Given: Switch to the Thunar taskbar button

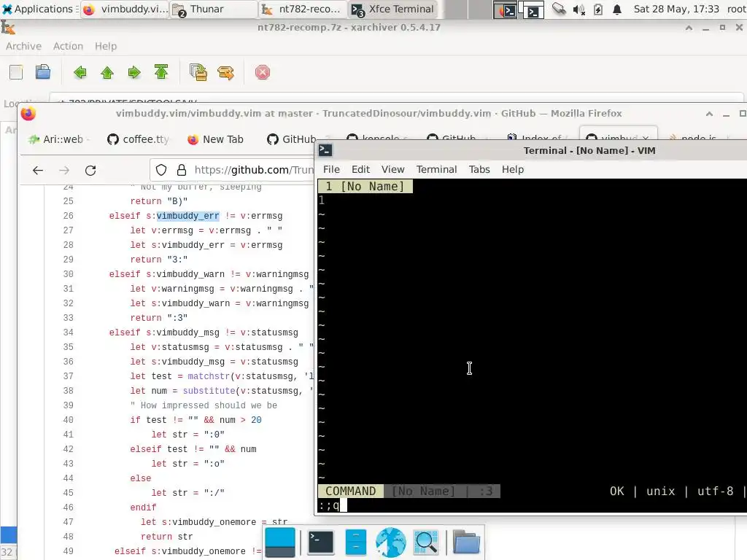Looking at the screenshot, I should tap(214, 9).
